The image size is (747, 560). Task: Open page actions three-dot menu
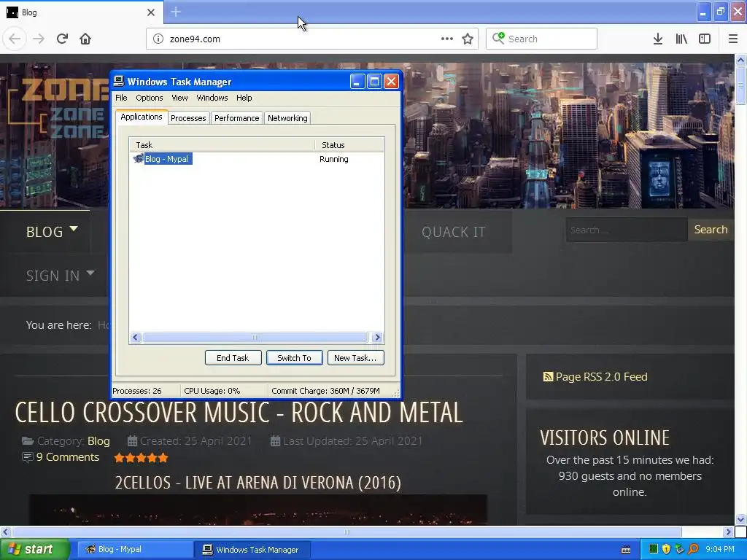447,39
